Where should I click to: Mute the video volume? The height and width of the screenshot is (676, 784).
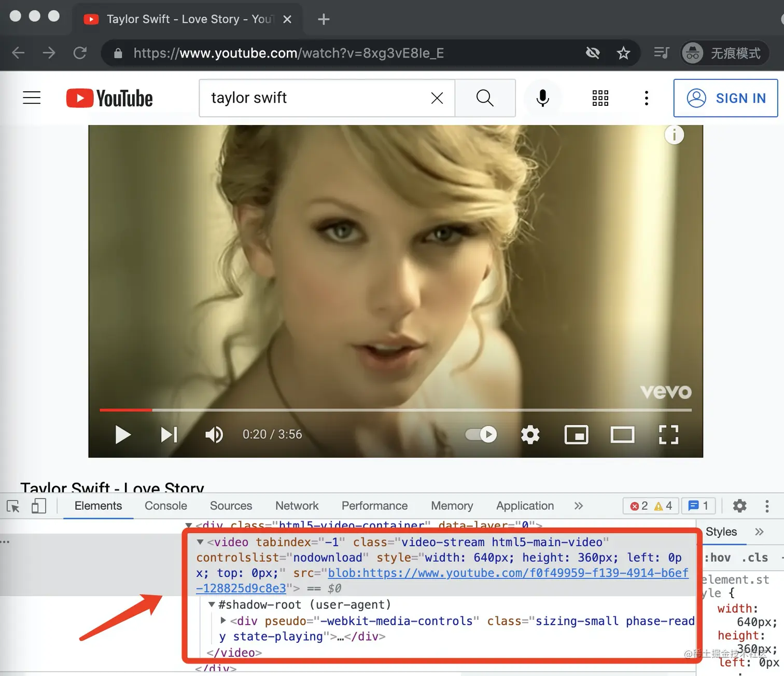[214, 435]
